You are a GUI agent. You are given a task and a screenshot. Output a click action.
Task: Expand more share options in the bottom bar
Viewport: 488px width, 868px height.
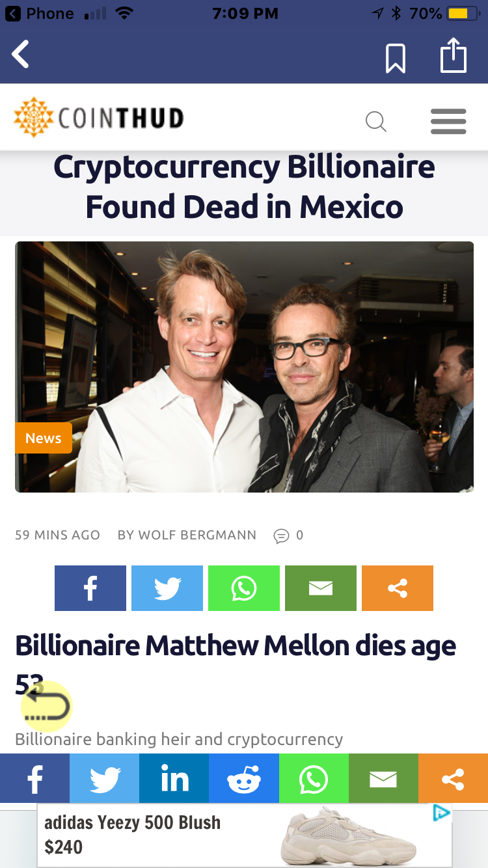coord(453,778)
